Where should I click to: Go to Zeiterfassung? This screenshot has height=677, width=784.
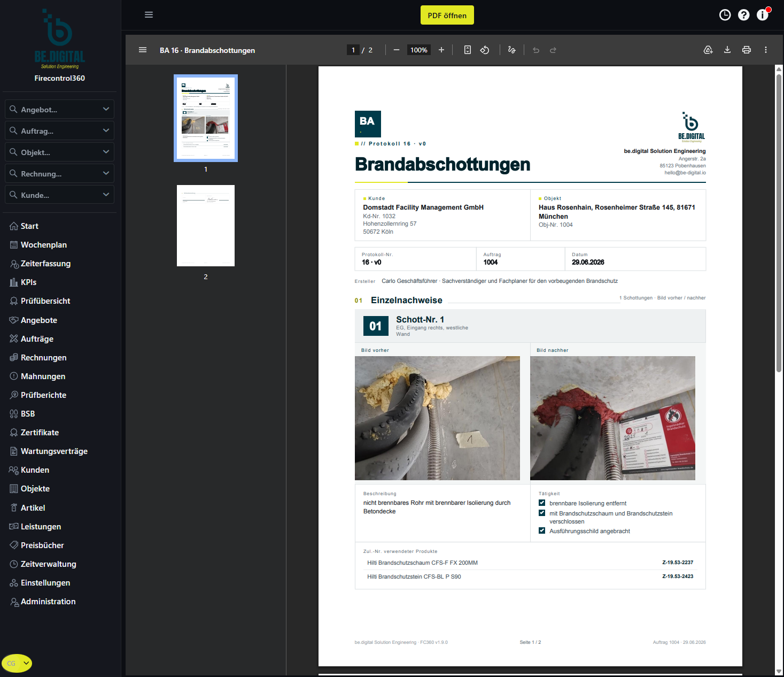45,264
